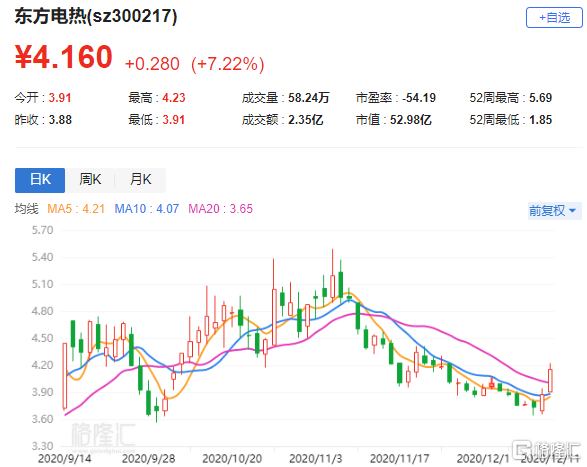Click the 52-week high value 5.69

tap(541, 98)
